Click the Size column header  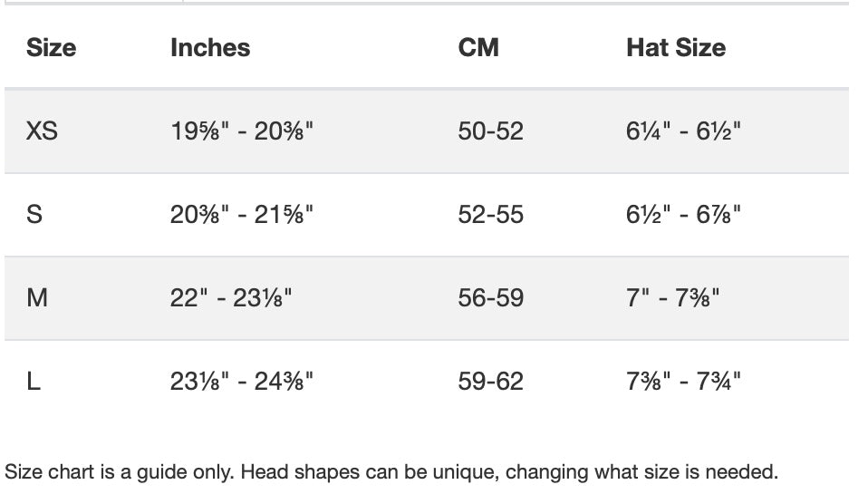(52, 48)
